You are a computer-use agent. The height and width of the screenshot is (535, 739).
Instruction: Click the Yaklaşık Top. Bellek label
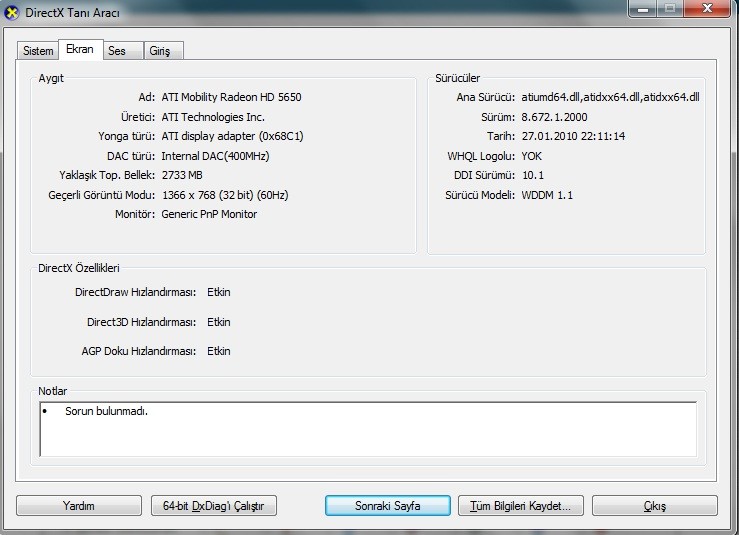pos(107,175)
